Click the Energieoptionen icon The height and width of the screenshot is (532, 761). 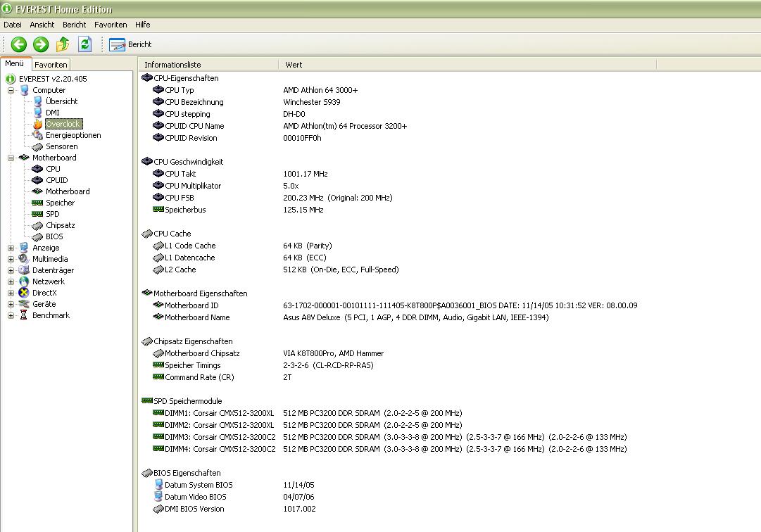pos(37,135)
